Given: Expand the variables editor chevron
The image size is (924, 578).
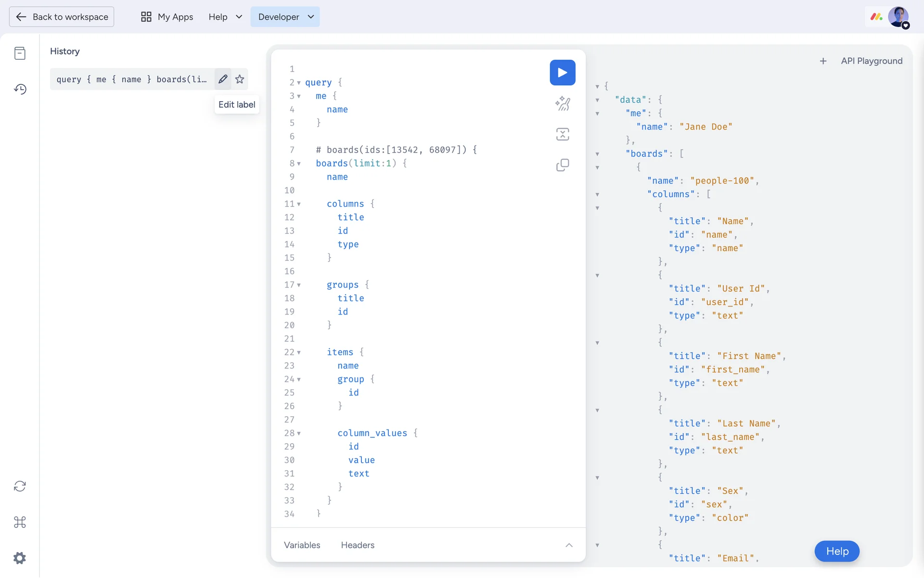Looking at the screenshot, I should (569, 545).
